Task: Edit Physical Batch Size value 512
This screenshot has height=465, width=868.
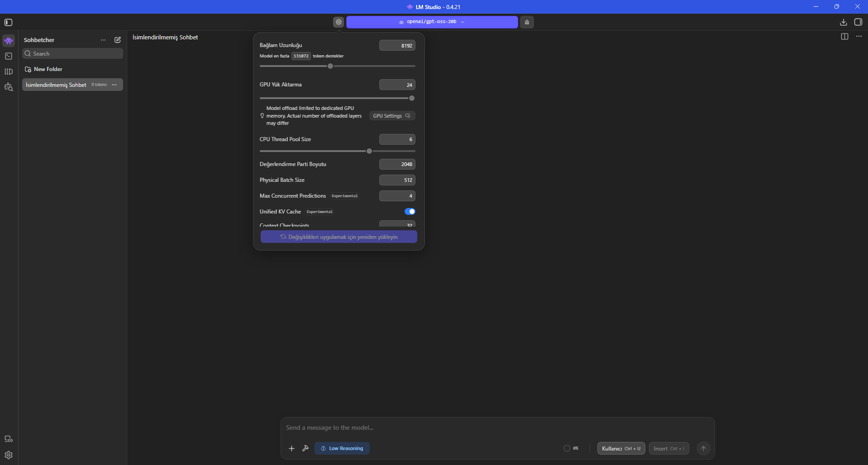Action: 397,180
